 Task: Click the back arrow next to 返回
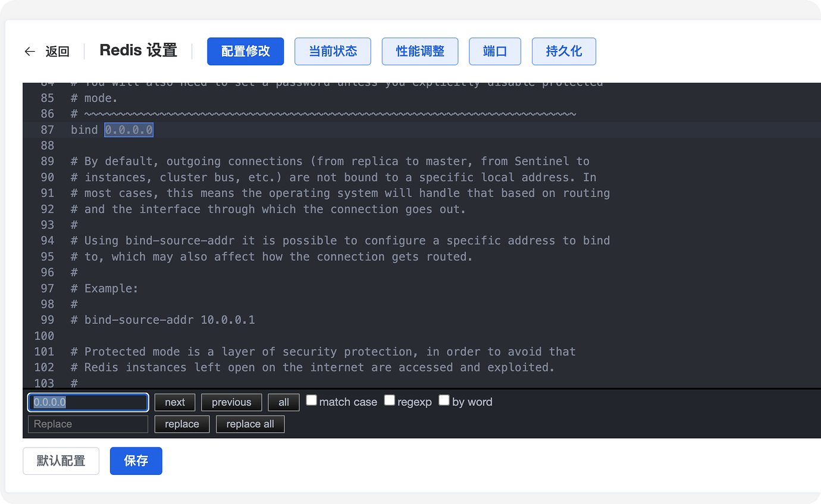pos(30,51)
